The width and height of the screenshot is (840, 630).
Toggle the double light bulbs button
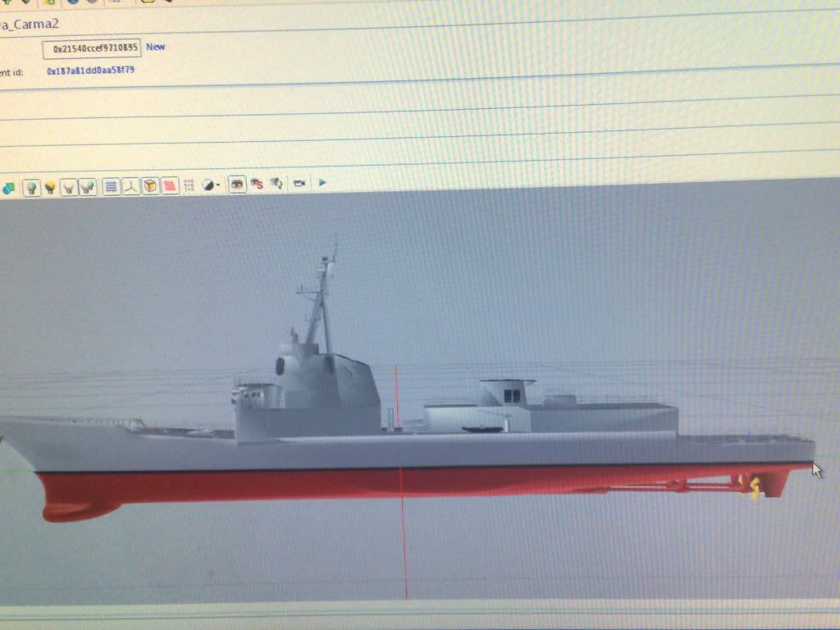87,187
